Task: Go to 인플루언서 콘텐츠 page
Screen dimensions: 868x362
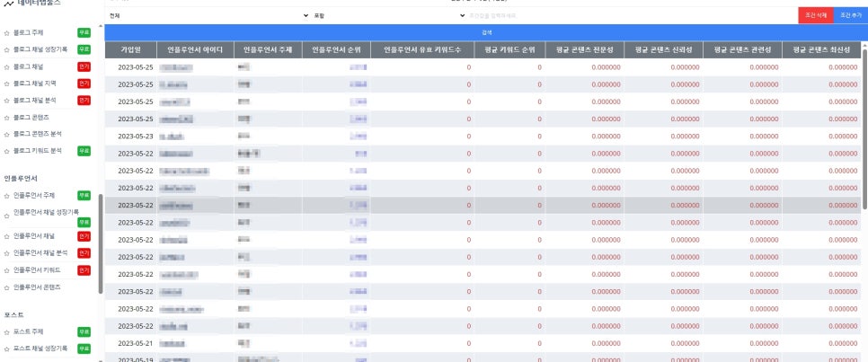Action: [37, 287]
